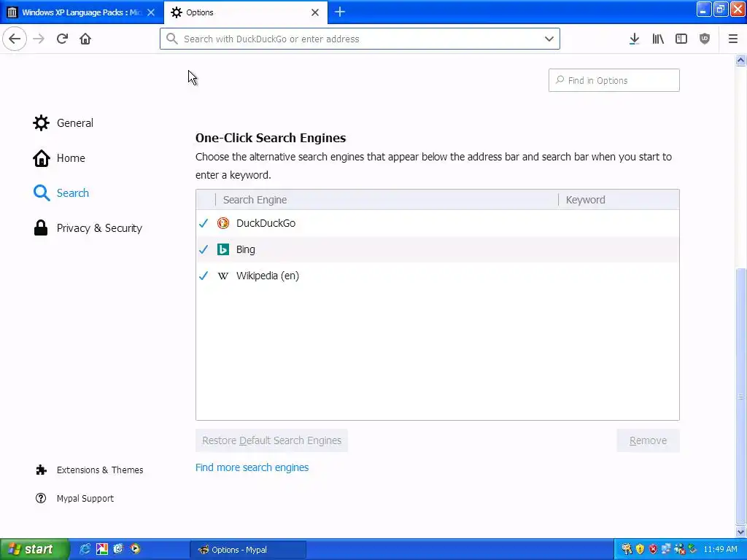Click the Search Engine column header
Image resolution: width=747 pixels, height=560 pixels.
387,200
